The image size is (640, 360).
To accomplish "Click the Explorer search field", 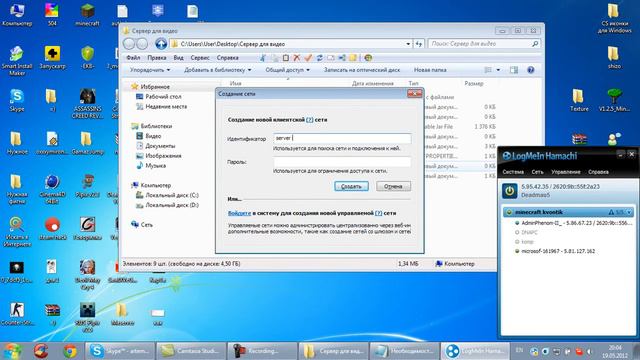I will click(x=484, y=44).
